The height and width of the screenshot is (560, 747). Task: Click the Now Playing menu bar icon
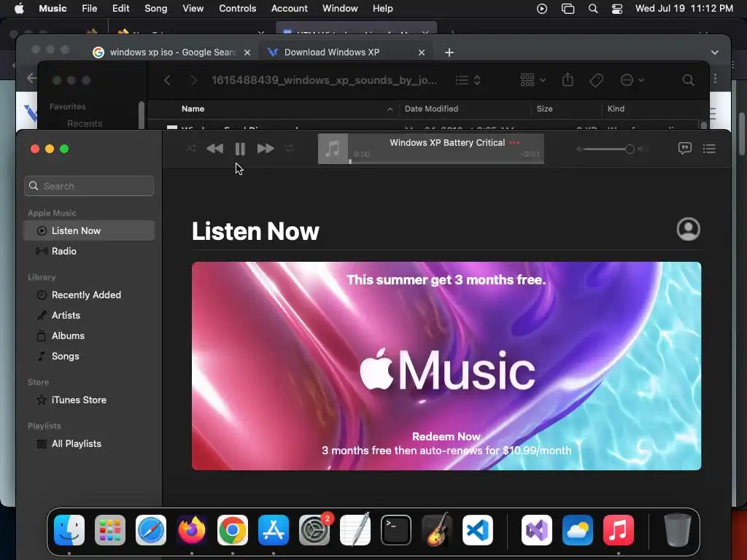coord(542,9)
